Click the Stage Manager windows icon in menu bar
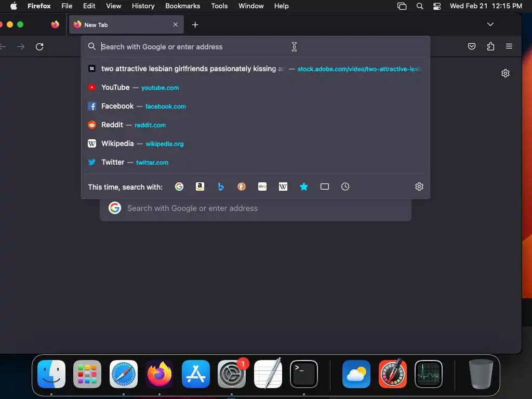This screenshot has height=399, width=532. coord(402,6)
